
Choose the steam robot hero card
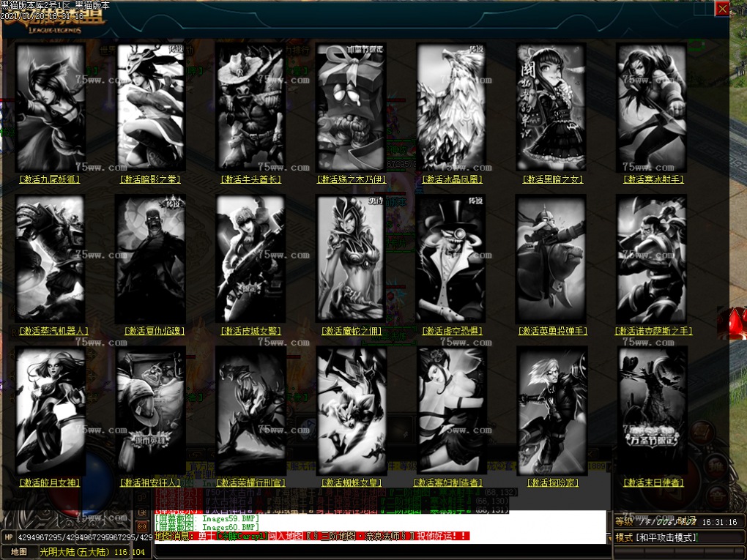point(50,259)
